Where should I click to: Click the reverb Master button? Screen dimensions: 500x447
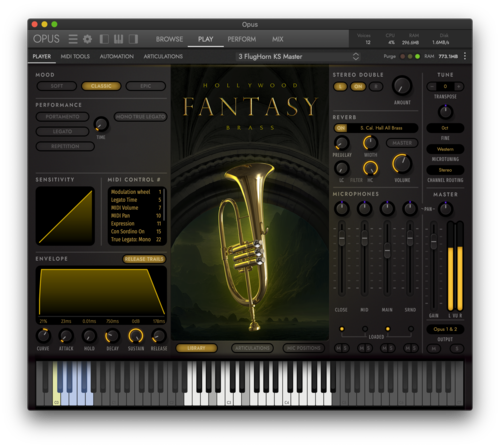point(402,143)
